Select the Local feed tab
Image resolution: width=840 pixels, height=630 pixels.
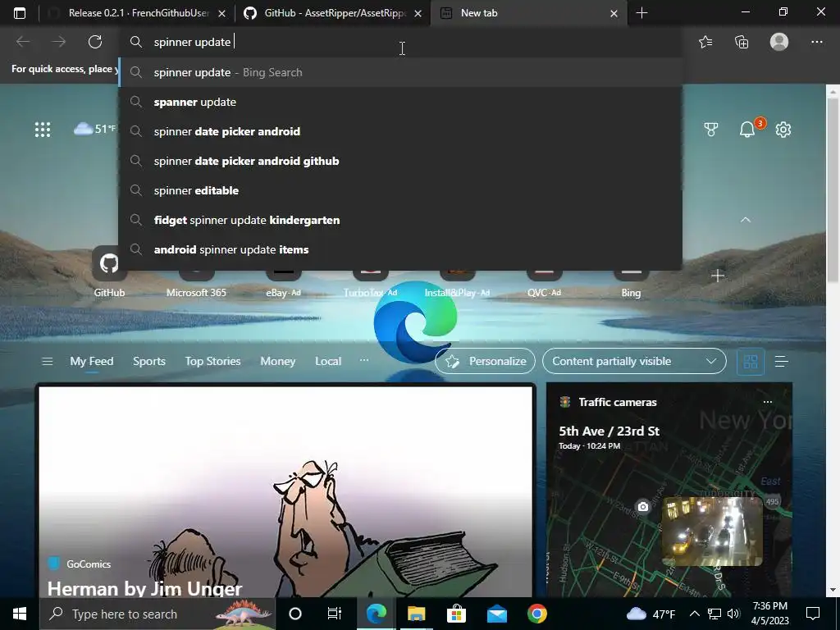point(328,361)
